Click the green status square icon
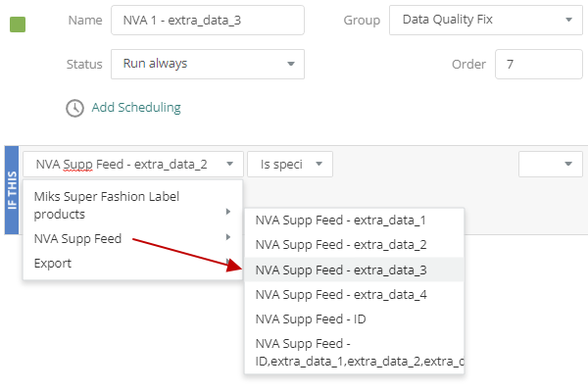The image size is (588, 392). (x=18, y=24)
